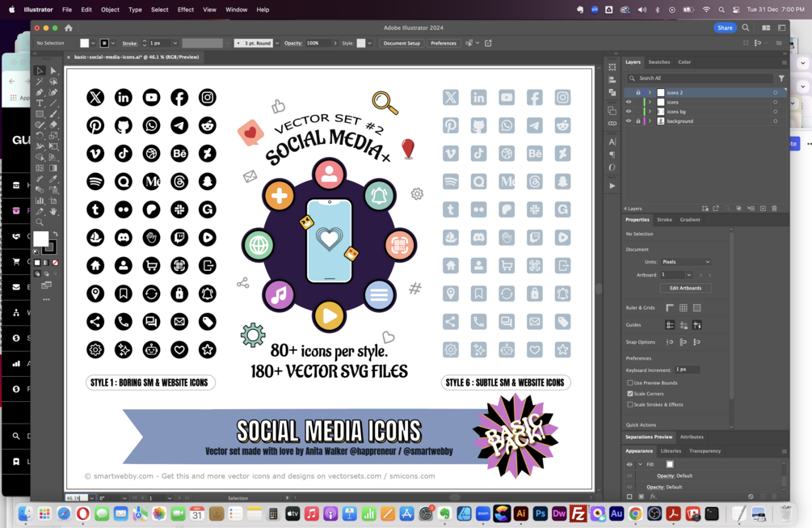The height and width of the screenshot is (528, 812).
Task: Expand the icons 2 layer
Action: (650, 93)
